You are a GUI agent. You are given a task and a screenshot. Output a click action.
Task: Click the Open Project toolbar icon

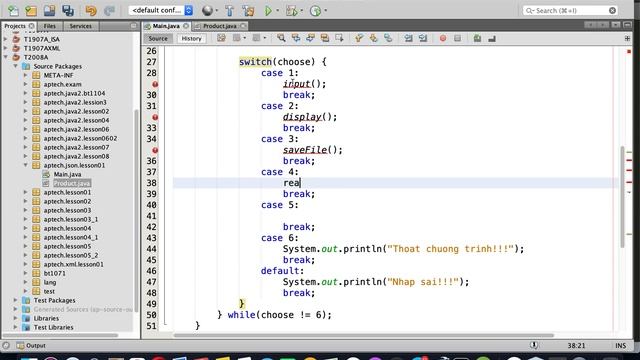coord(49,11)
